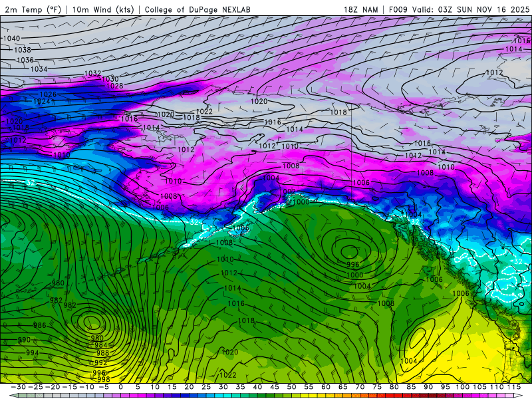Click the 994 pressure contour label
Screen dimensions: 532x399
[x=33, y=353]
